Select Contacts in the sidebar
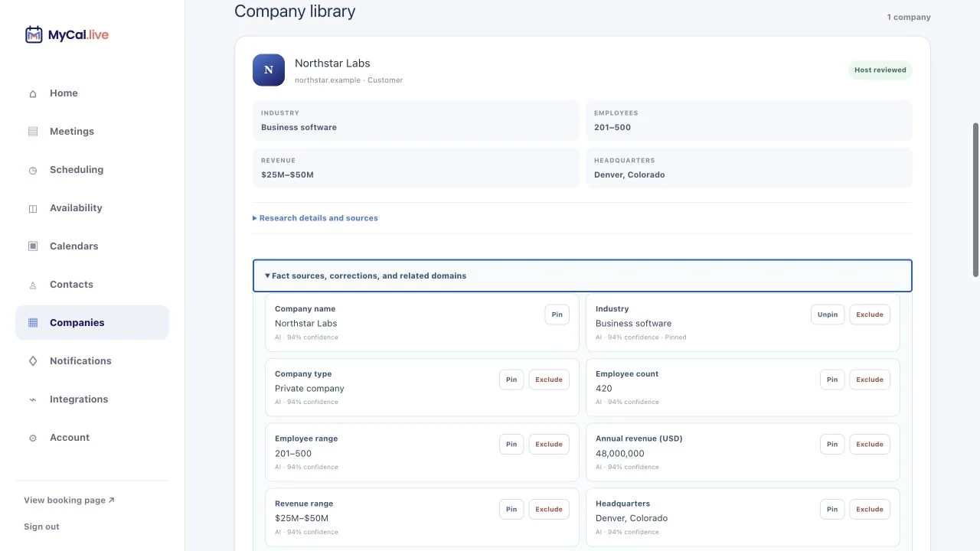 (92, 285)
